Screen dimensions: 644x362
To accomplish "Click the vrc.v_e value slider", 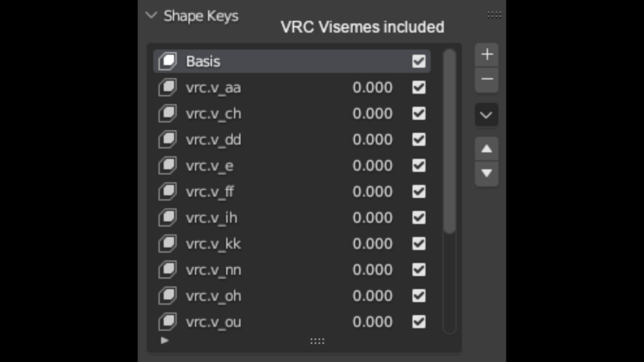I will coord(372,166).
